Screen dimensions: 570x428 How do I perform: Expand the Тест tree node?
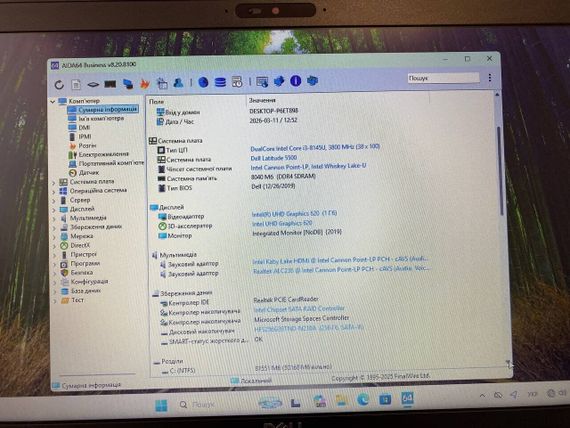click(x=55, y=301)
